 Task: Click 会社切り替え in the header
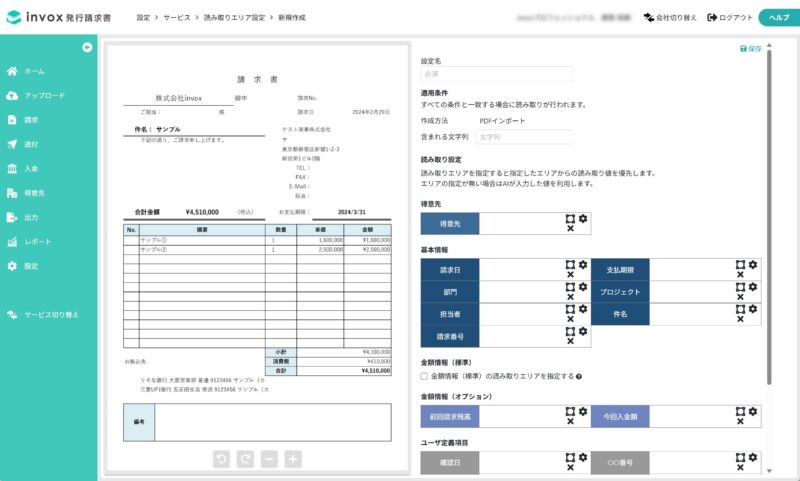point(670,17)
